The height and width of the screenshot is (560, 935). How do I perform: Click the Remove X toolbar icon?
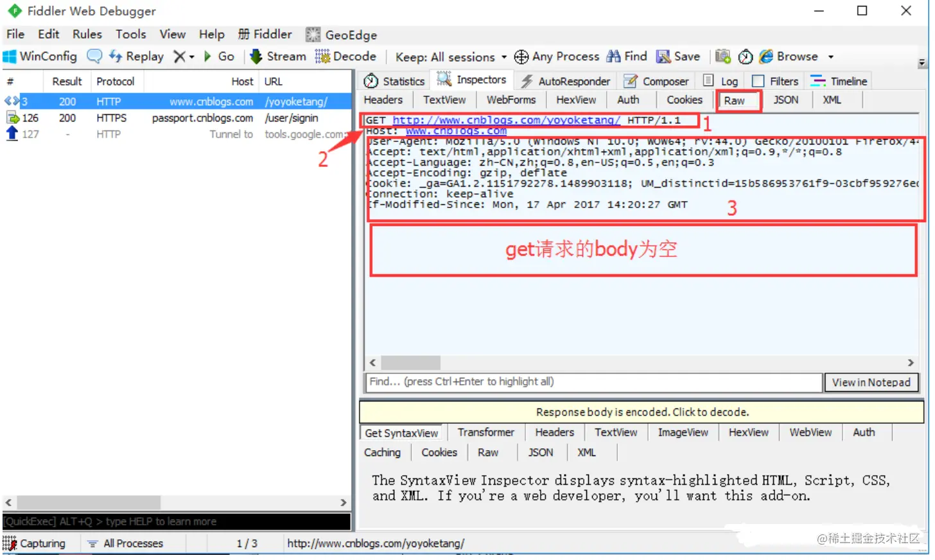[x=180, y=57]
